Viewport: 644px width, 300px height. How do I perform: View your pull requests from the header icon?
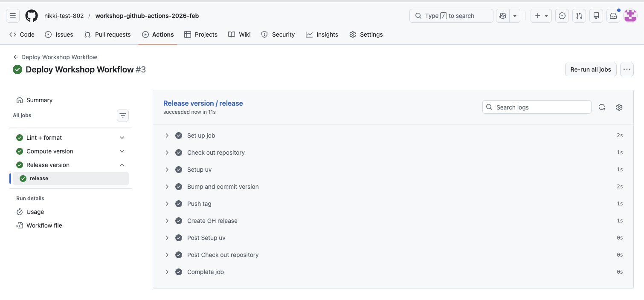[x=579, y=15]
